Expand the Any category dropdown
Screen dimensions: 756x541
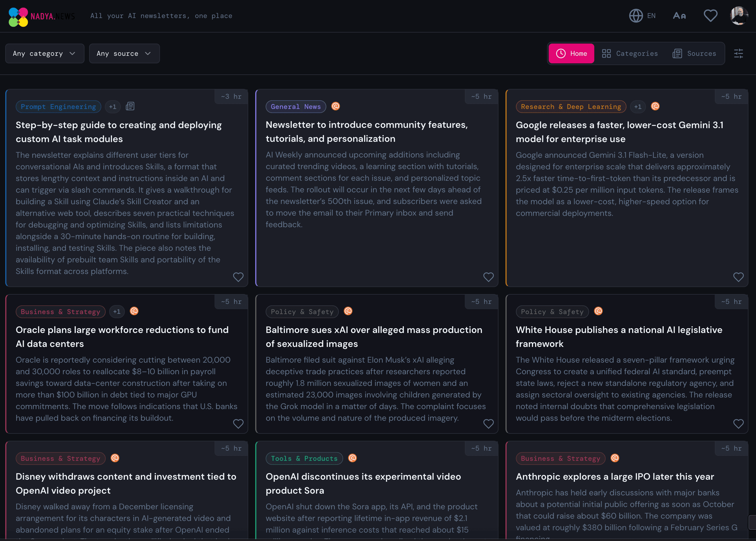pyautogui.click(x=45, y=53)
